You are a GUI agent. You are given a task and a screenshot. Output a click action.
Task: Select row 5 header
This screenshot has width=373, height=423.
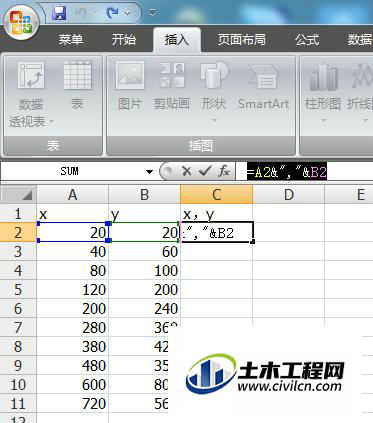pos(18,289)
